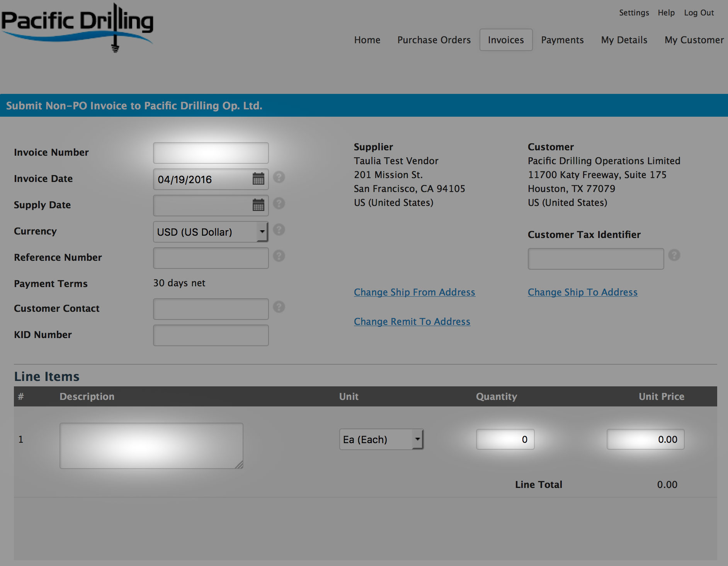Open the My Customer tab

694,40
